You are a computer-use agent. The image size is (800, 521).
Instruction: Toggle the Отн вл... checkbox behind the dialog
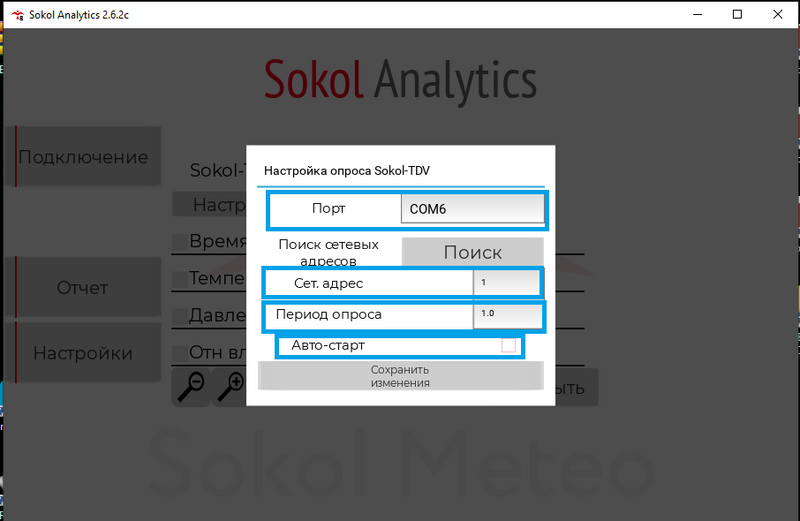(x=180, y=353)
